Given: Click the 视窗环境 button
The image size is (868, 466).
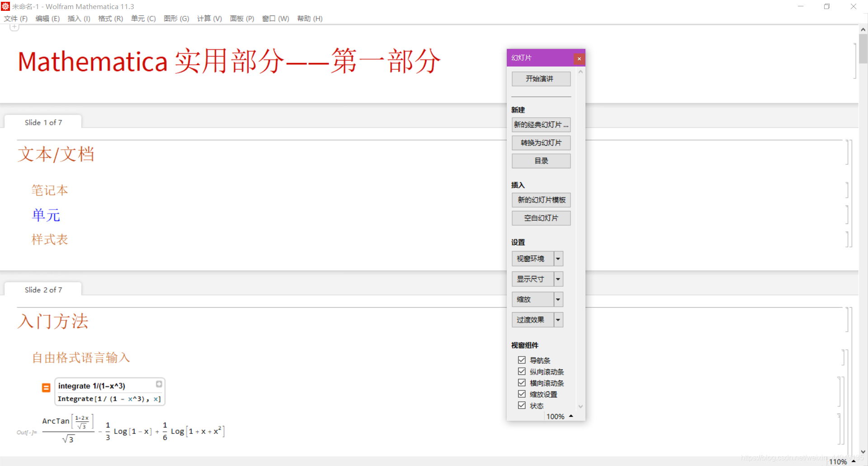Looking at the screenshot, I should pyautogui.click(x=533, y=259).
